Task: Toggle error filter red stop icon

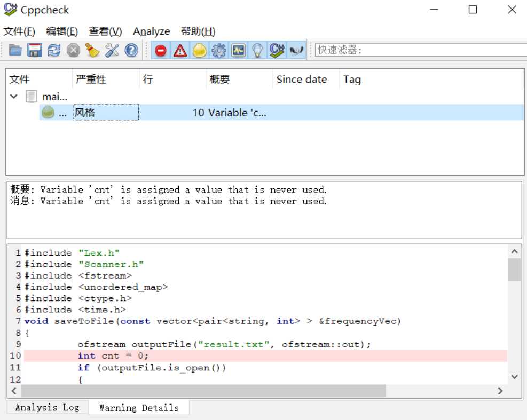Action: click(x=161, y=50)
